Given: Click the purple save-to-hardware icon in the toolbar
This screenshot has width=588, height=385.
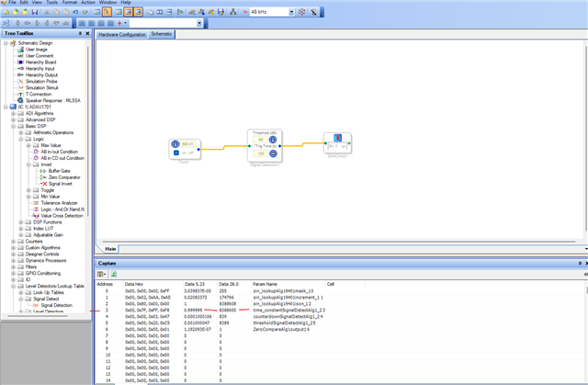Looking at the screenshot, I should click(220, 12).
